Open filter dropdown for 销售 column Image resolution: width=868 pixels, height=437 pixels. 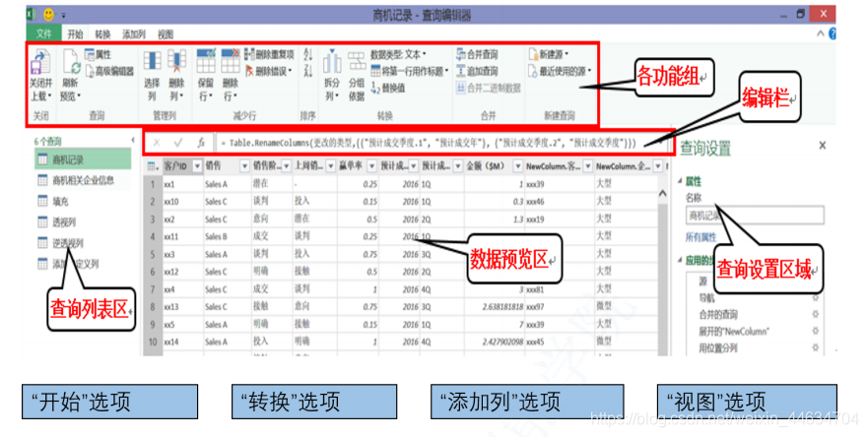[244, 166]
